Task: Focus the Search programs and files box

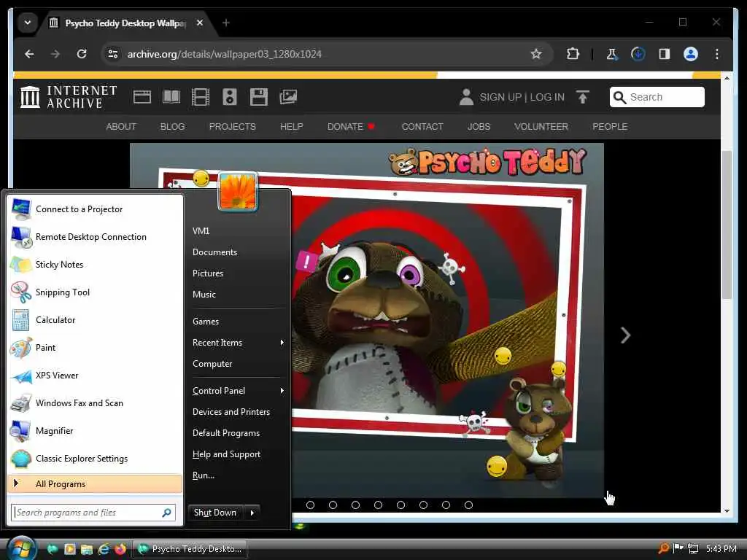Action: click(93, 513)
